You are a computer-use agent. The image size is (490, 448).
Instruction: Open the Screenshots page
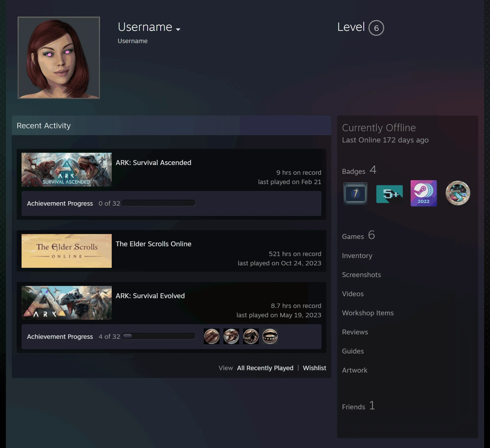click(x=361, y=275)
